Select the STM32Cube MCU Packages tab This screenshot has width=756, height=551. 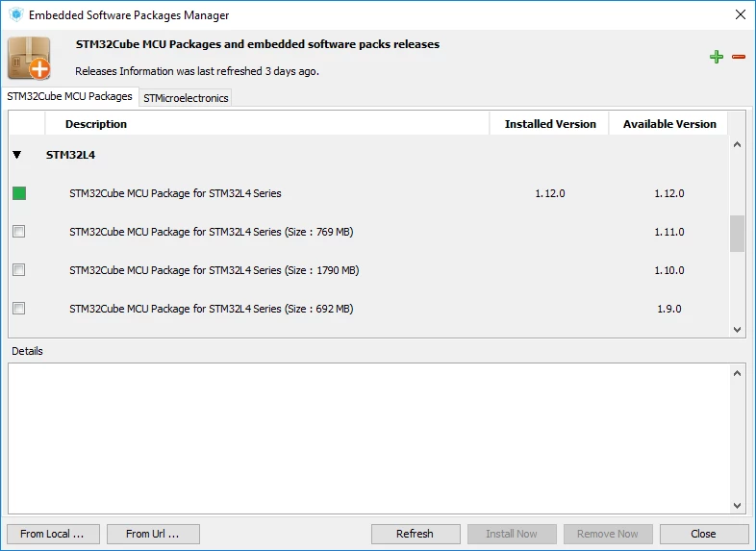click(x=69, y=96)
